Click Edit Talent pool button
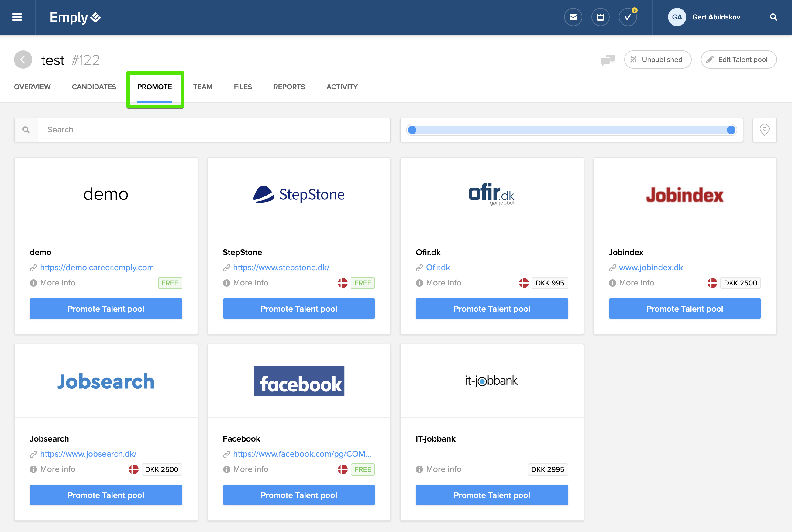The height and width of the screenshot is (532, 792). pyautogui.click(x=739, y=60)
